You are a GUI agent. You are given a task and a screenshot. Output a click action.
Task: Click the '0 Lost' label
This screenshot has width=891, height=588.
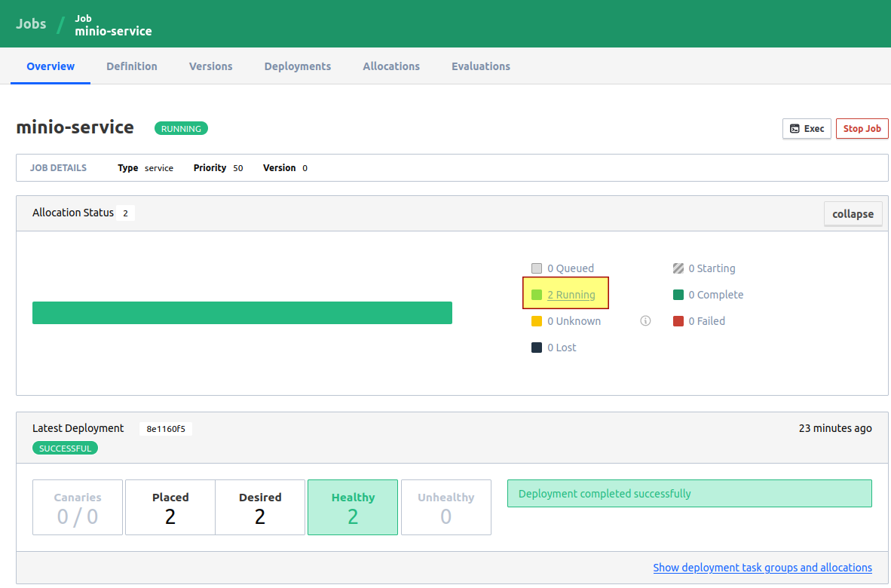point(562,348)
